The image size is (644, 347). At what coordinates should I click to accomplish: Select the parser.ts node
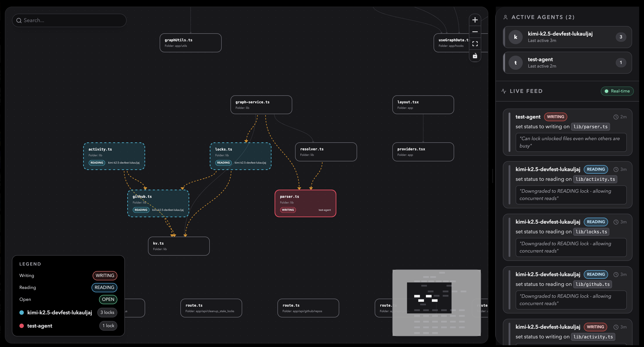305,203
